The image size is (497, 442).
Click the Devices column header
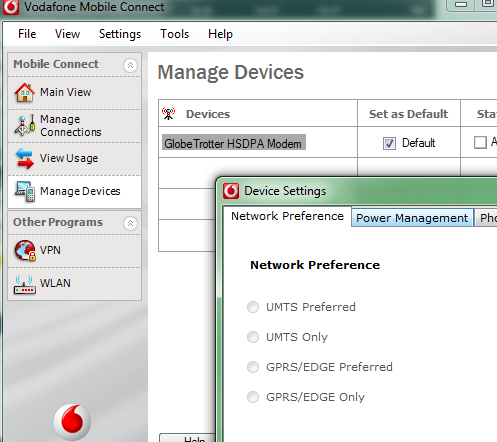(258, 113)
